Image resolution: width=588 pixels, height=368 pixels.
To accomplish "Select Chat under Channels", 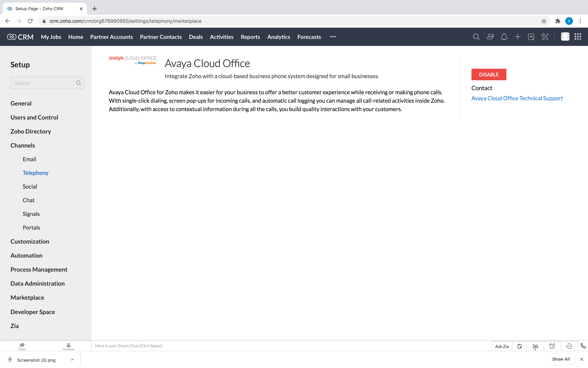I will pyautogui.click(x=28, y=200).
